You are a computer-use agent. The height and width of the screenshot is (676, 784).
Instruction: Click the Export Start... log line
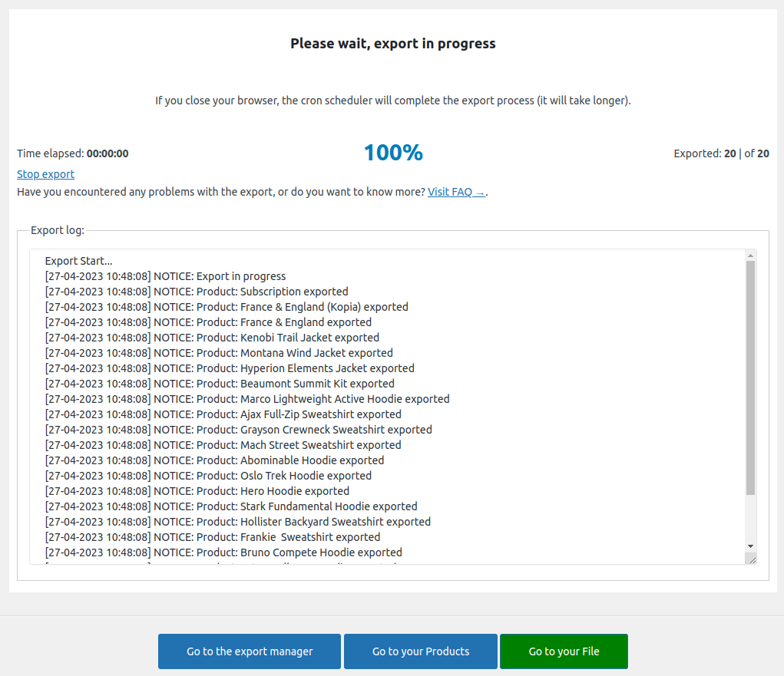pyautogui.click(x=78, y=261)
